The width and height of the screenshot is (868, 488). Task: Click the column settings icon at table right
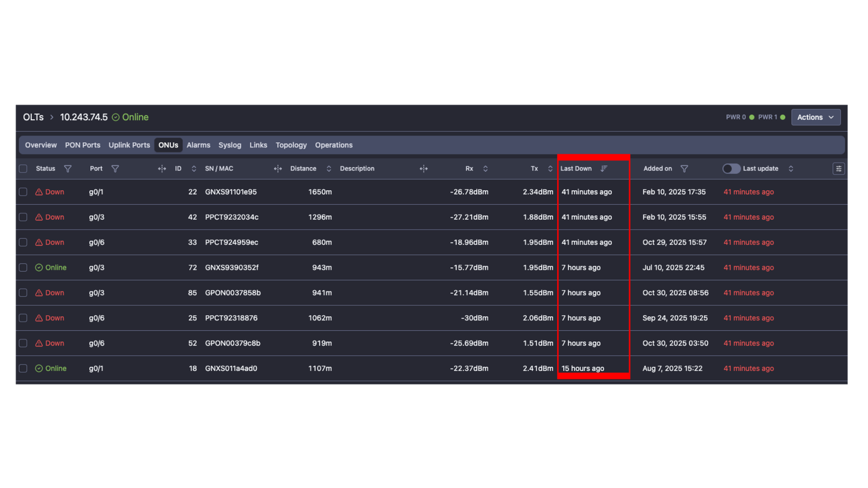838,169
